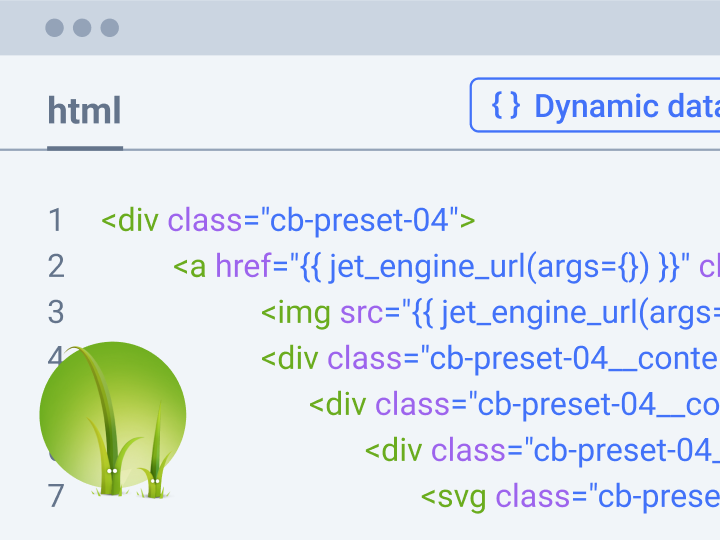The width and height of the screenshot is (720, 540).
Task: Click the href attribute on line 2
Action: coord(244,266)
